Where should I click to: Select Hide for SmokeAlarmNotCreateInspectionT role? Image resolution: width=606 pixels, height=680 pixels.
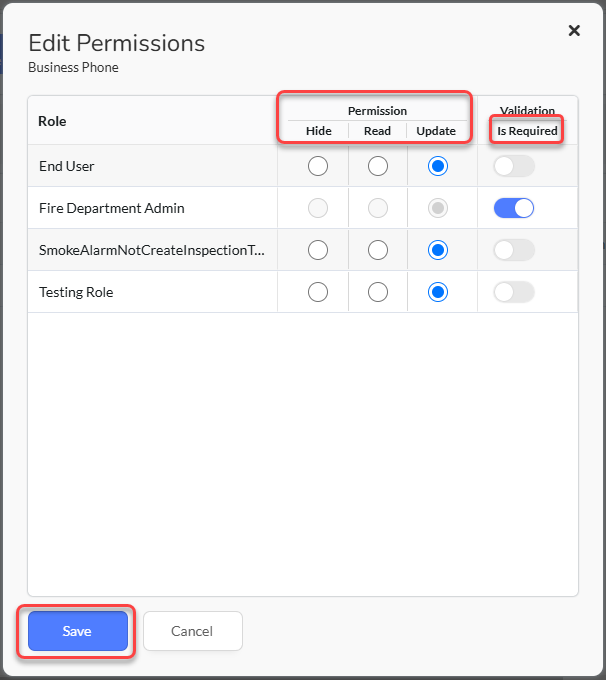[x=318, y=250]
